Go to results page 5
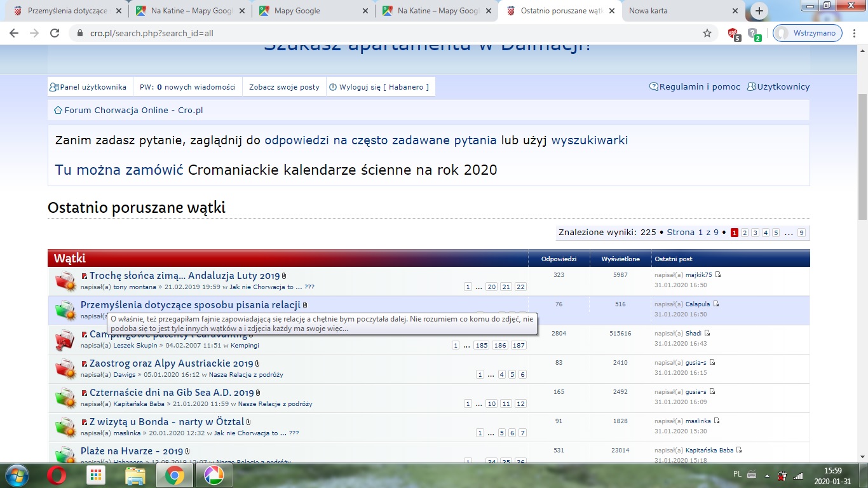The image size is (868, 488). point(775,233)
